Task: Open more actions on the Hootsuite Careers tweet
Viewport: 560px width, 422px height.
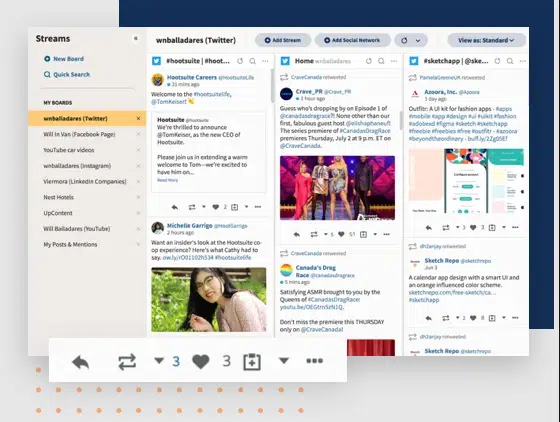Action: pos(258,207)
